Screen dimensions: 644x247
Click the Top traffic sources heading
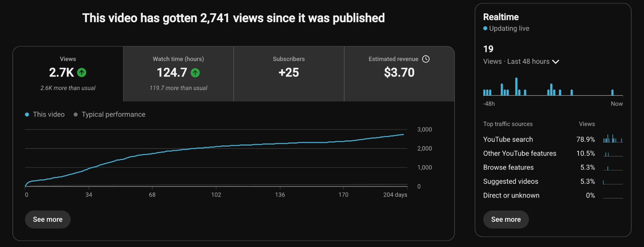(508, 124)
